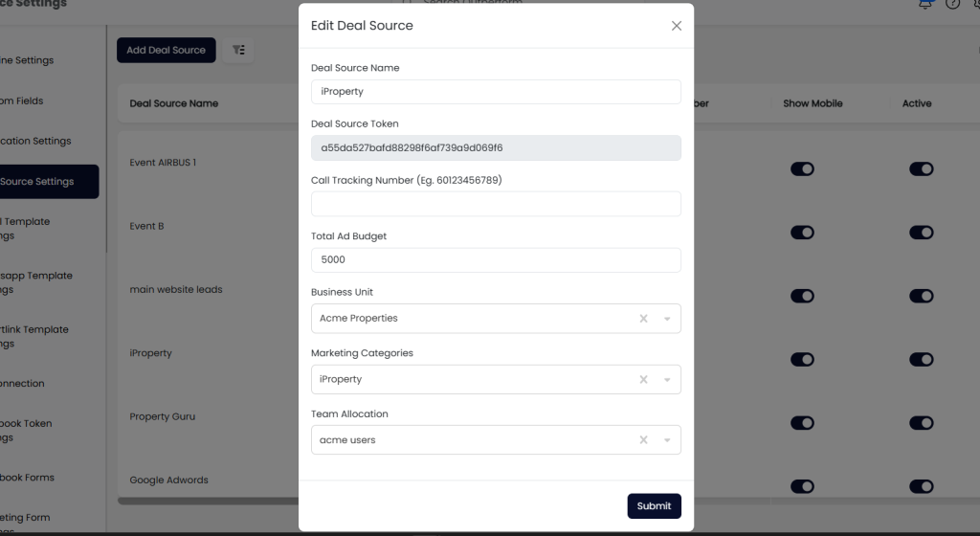This screenshot has width=980, height=536.
Task: Toggle Show Mobile for Event AIRBUS 1
Action: pos(802,169)
